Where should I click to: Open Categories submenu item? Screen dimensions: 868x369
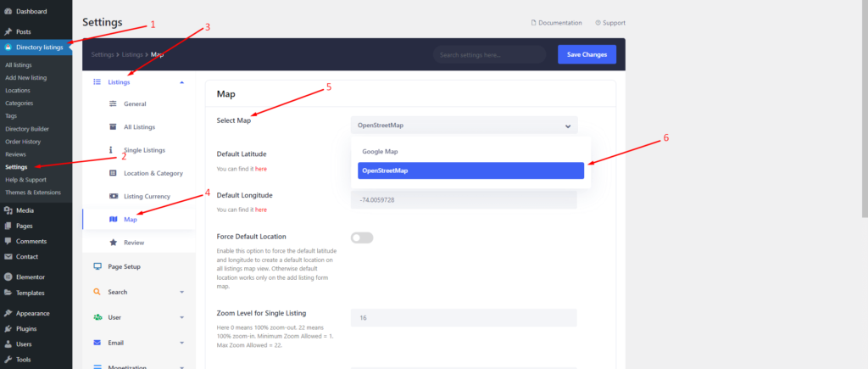19,103
